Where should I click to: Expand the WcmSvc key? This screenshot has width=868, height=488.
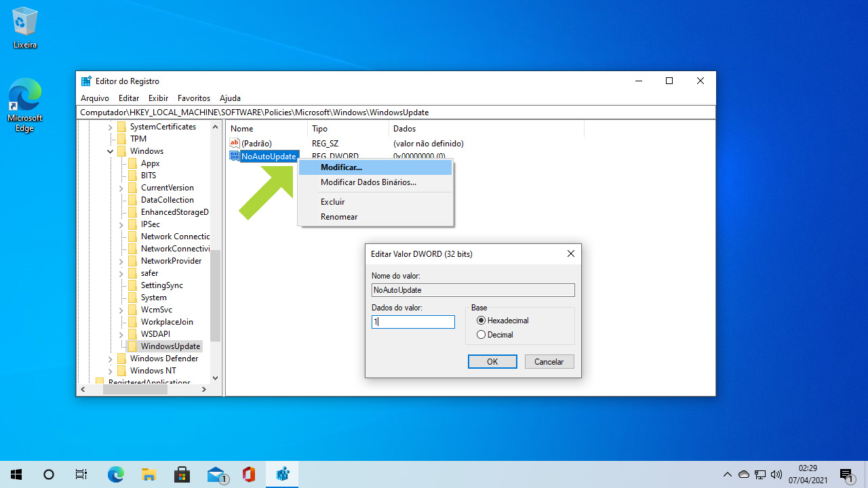pos(121,310)
